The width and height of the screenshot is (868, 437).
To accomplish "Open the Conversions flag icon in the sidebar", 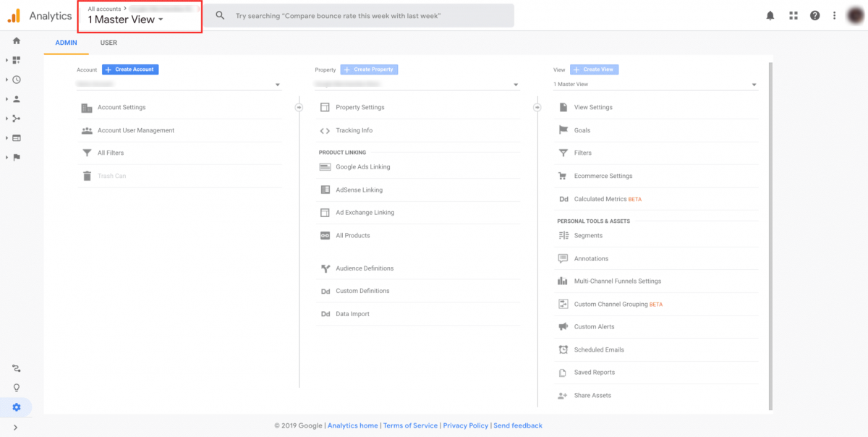I will [17, 157].
